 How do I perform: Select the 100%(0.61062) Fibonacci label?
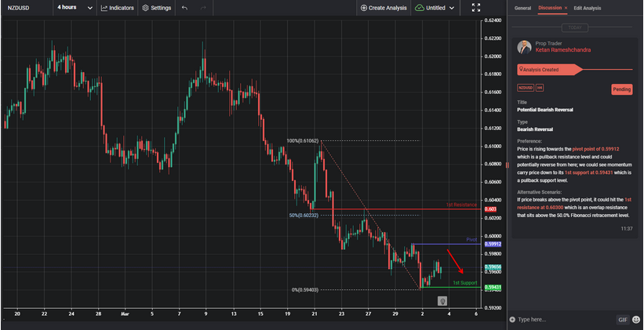[303, 141]
